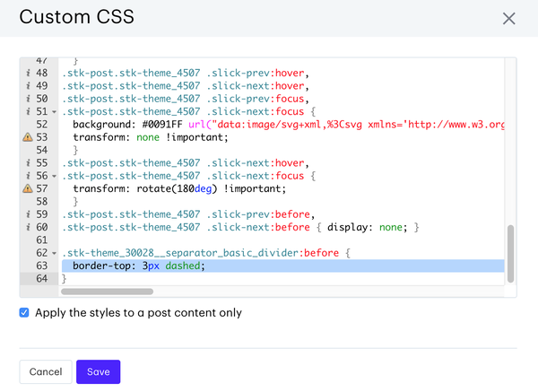Collapse the separator divider rule at line 62
Image resolution: width=538 pixels, height=392 pixels.
pos(55,254)
